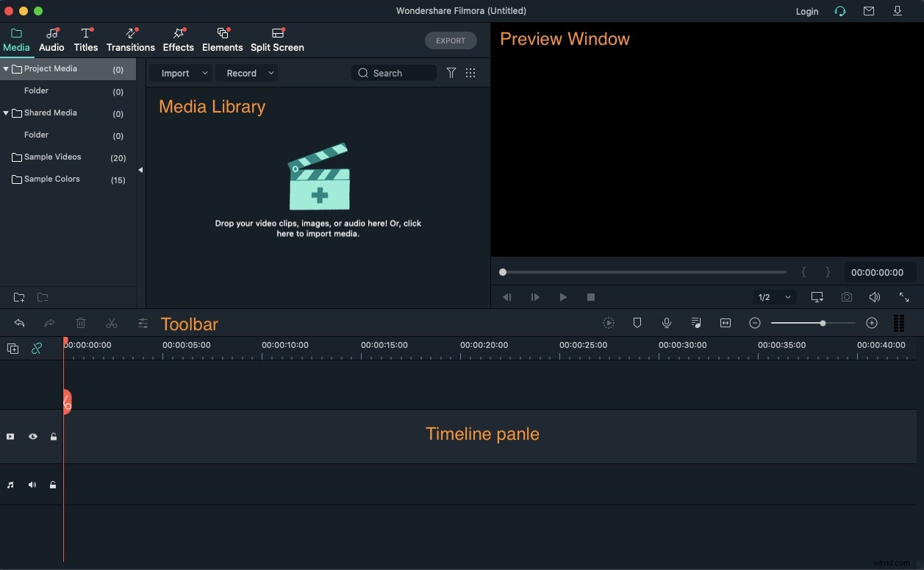Click the EXPORT button
The width and height of the screenshot is (924, 570).
[x=451, y=40]
